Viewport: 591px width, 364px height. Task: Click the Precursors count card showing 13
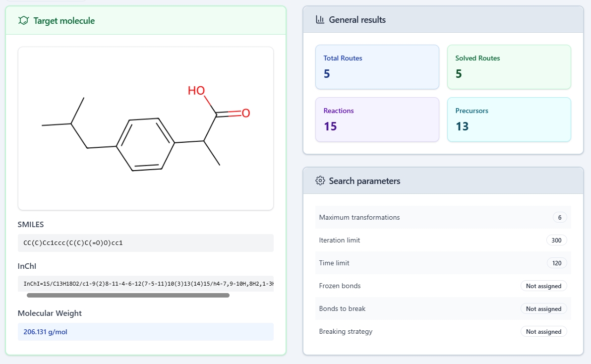[509, 120]
